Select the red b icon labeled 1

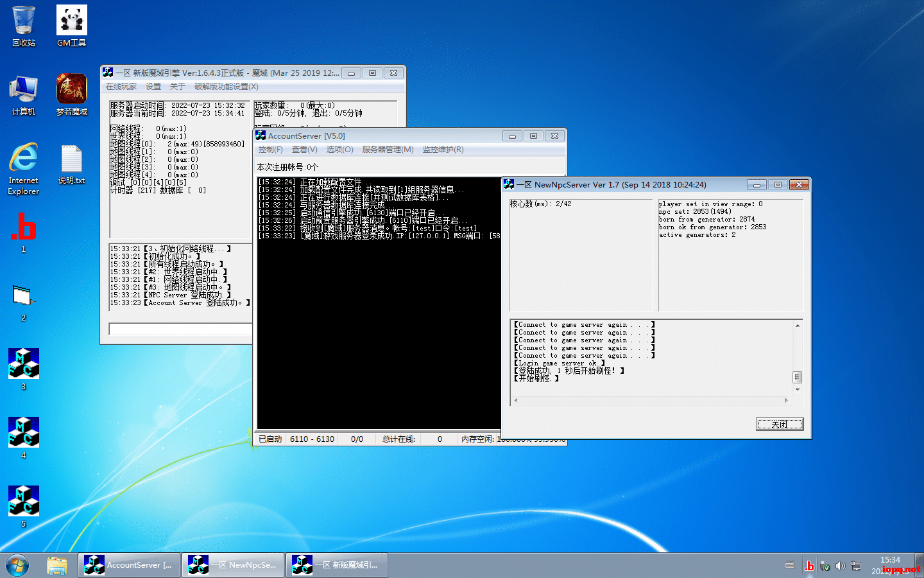[24, 227]
